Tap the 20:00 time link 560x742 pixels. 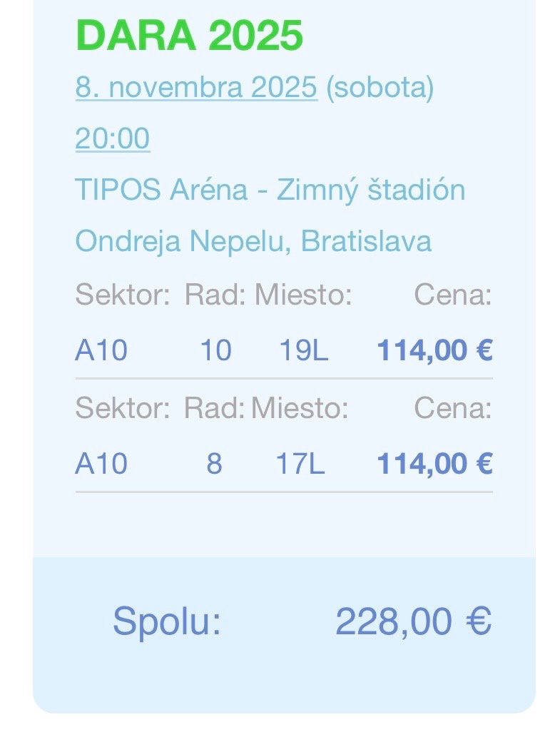point(112,138)
